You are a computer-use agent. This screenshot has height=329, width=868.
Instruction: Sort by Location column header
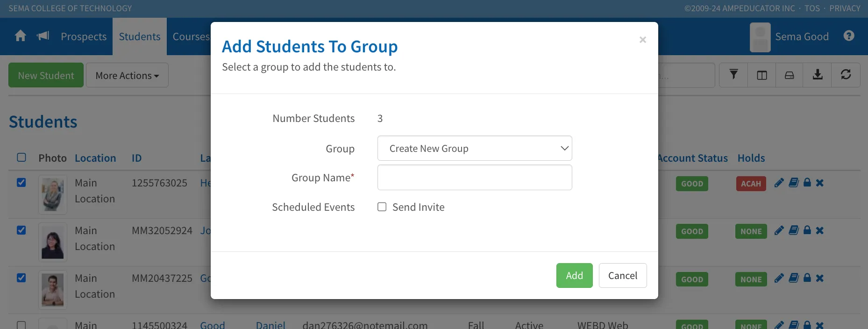click(x=95, y=158)
